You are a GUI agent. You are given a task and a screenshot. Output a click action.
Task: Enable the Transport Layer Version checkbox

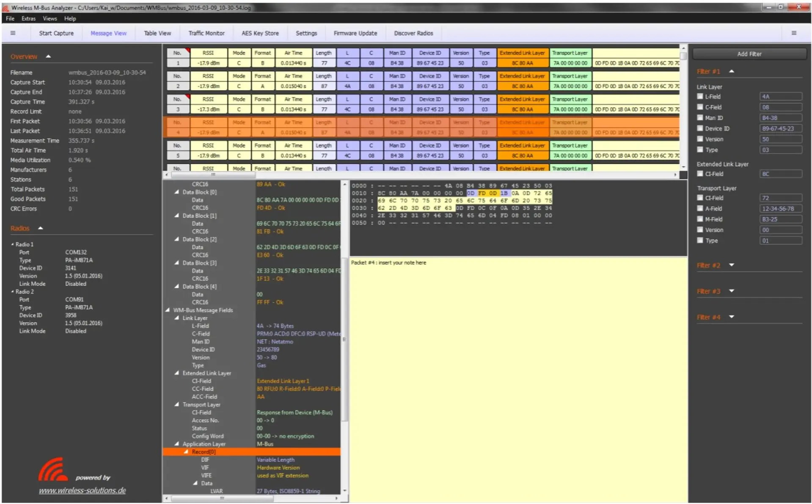click(700, 230)
